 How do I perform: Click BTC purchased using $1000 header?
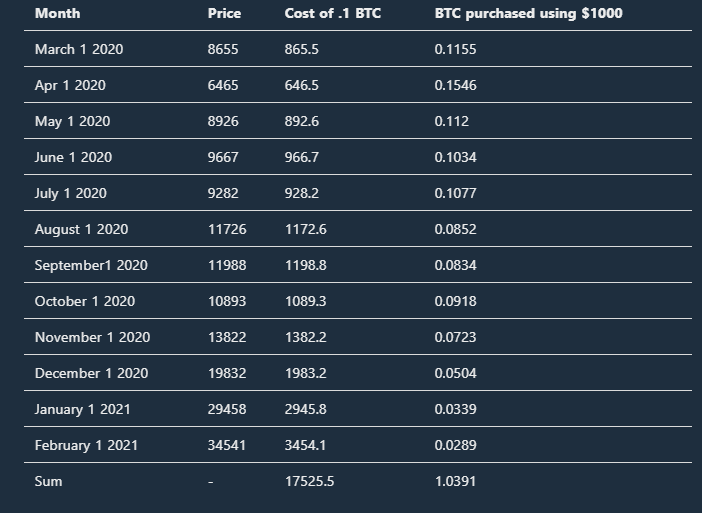pos(528,13)
